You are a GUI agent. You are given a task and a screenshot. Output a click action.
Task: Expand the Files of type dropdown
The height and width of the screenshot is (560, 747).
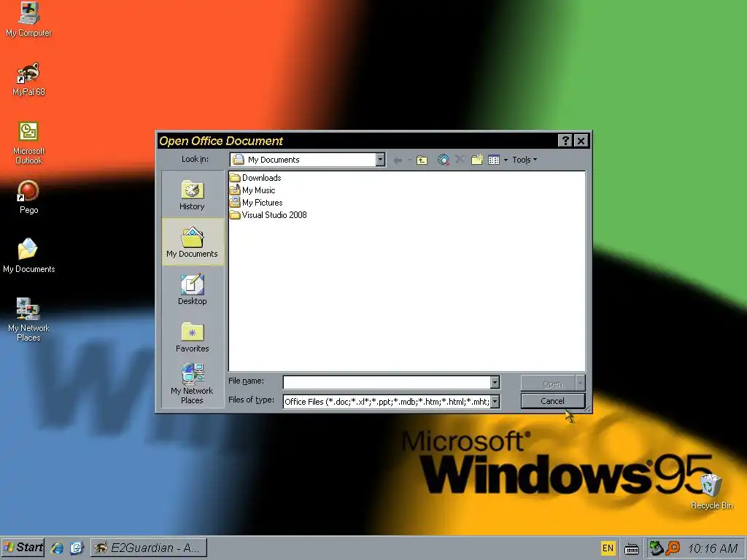pos(495,402)
